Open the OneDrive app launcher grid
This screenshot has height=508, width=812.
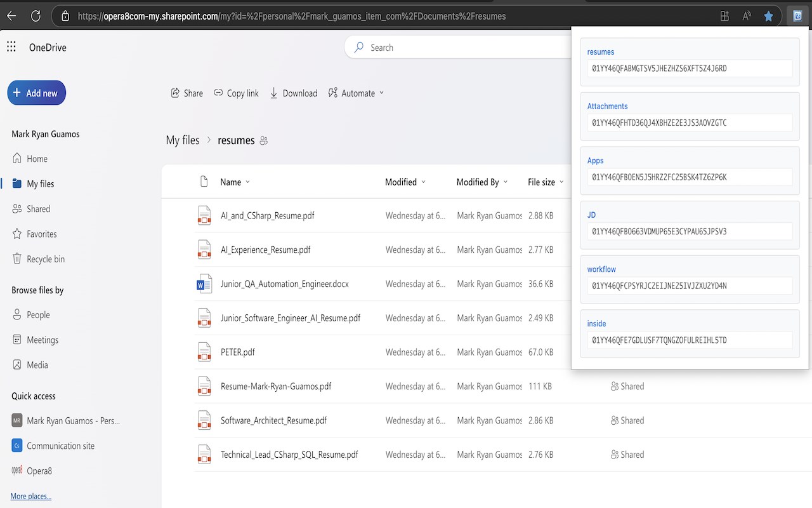(11, 47)
